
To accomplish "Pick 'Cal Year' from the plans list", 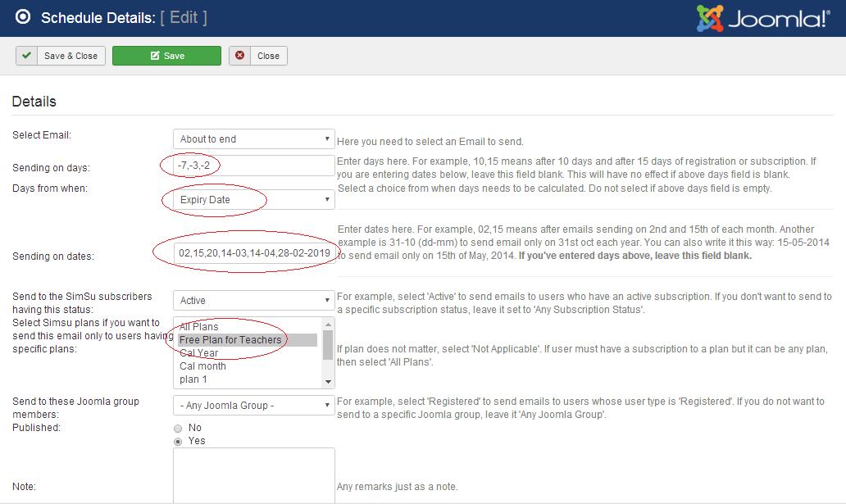I will pyautogui.click(x=199, y=353).
